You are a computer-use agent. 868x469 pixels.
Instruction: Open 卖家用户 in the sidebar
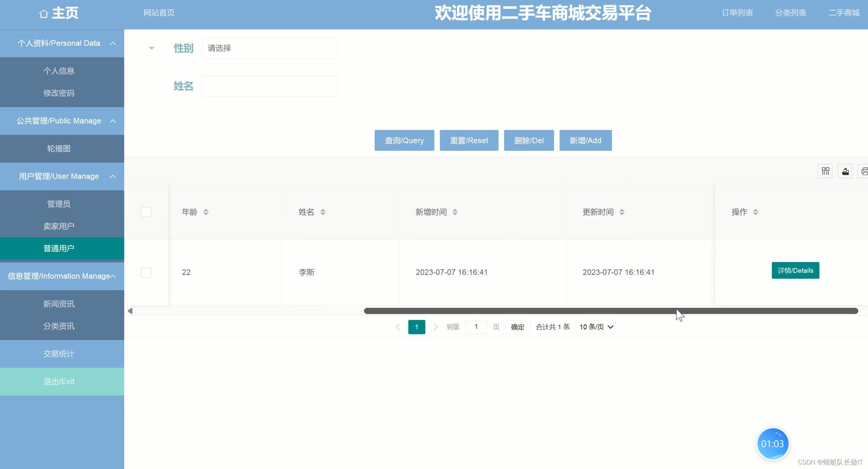59,226
